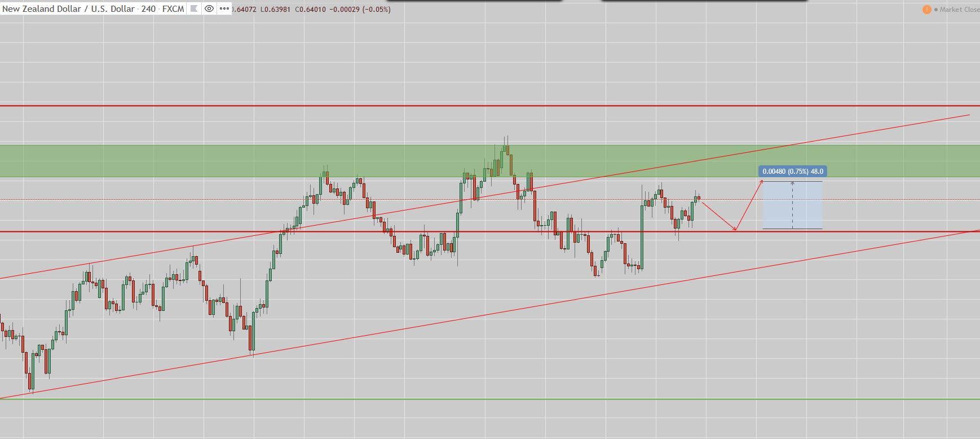Screen dimensions: 980x439
Task: Click the New Zealand Dollar / U.S. Dollar title
Action: [68, 9]
